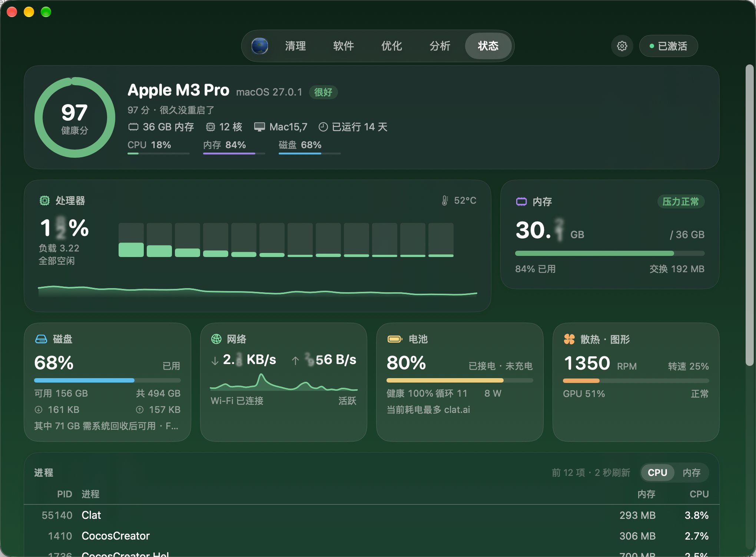Click the thermometer icon beside 52°C
Viewport: 756px width, 557px height.
click(445, 200)
